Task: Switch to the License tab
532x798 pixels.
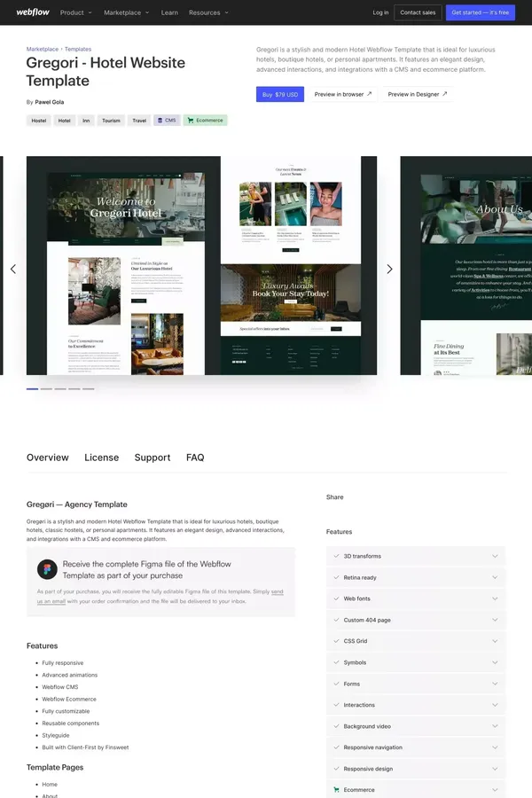Action: [x=101, y=458]
